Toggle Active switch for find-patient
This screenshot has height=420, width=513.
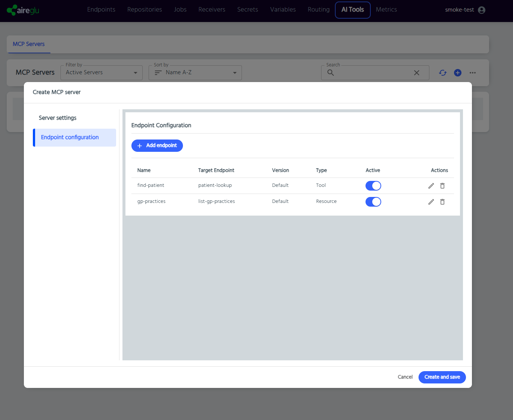tap(373, 186)
